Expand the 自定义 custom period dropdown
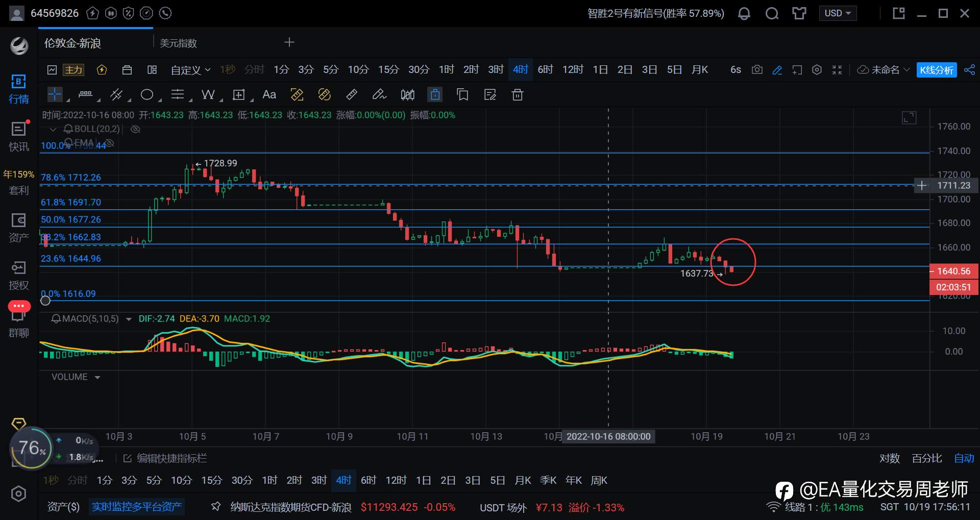The width and height of the screenshot is (980, 520). pos(190,70)
